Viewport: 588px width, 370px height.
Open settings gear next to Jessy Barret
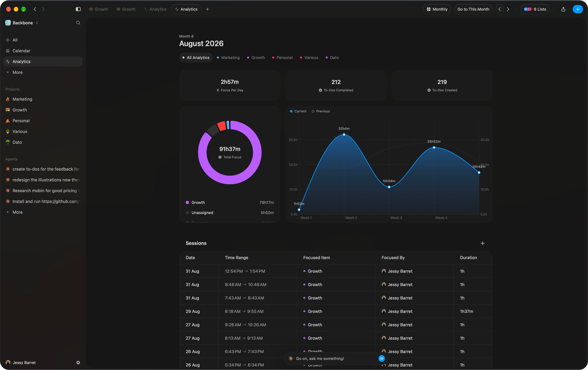(x=78, y=363)
